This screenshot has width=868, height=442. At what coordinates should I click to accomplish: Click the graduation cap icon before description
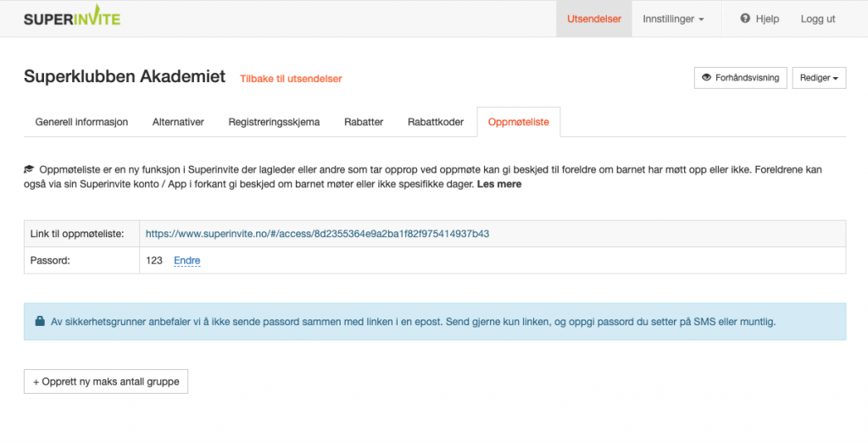pos(29,169)
